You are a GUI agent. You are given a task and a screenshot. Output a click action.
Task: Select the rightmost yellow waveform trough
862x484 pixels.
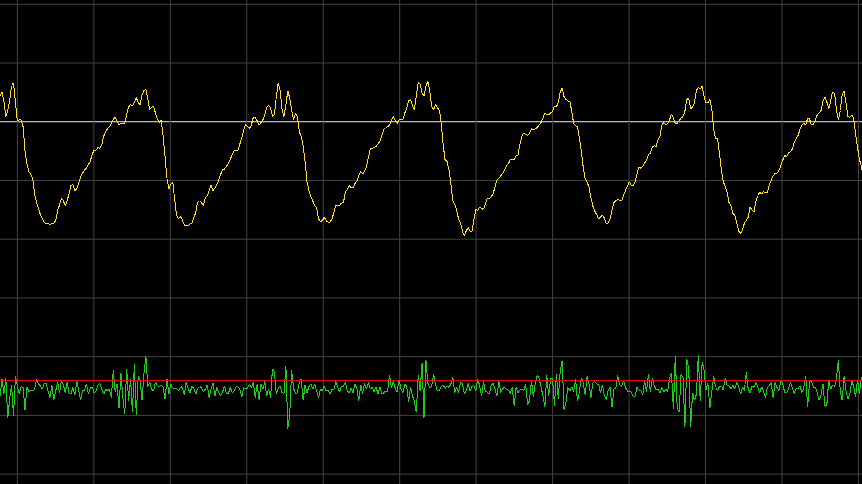coord(740,232)
